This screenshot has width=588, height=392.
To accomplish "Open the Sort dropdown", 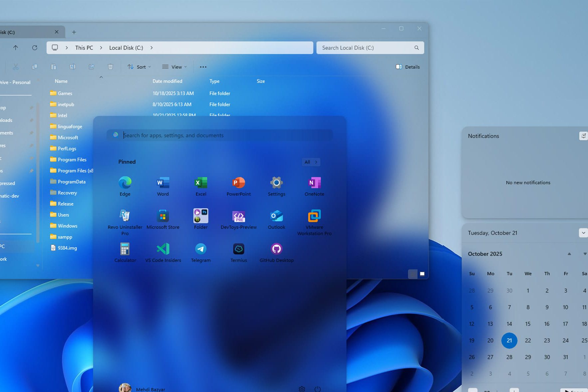I will click(x=139, y=67).
